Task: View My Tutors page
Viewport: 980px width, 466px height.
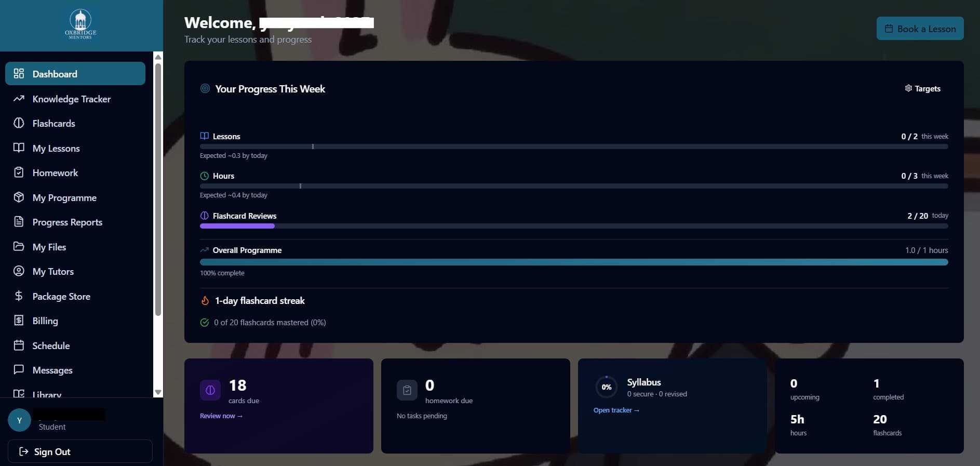Action: click(75, 271)
